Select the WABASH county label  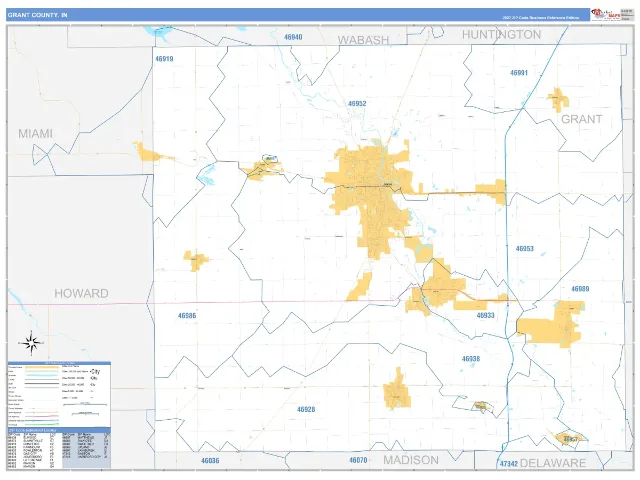pos(363,40)
